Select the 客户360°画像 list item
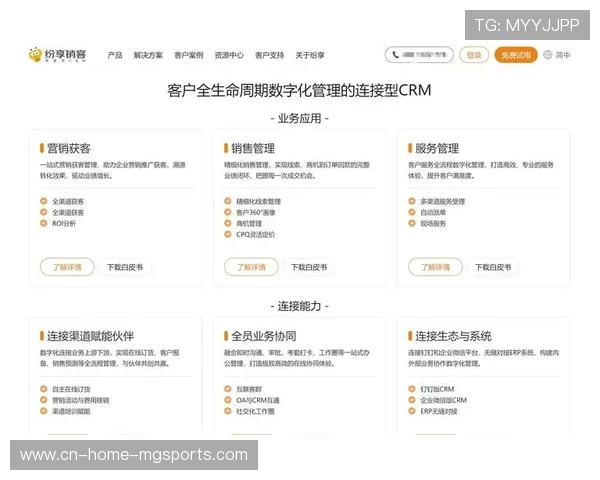The image size is (600, 480). 256,212
